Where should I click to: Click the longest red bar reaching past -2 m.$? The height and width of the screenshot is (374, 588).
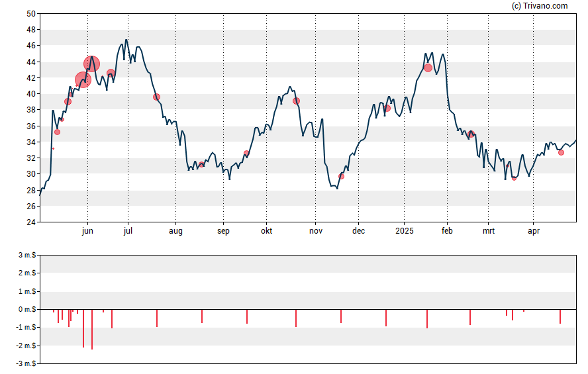pyautogui.click(x=92, y=330)
